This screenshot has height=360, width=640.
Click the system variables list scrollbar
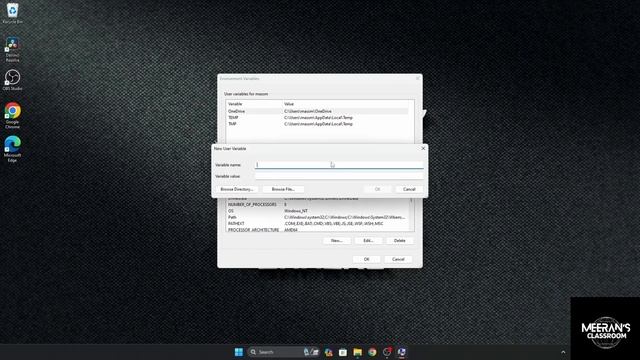pyautogui.click(x=411, y=214)
